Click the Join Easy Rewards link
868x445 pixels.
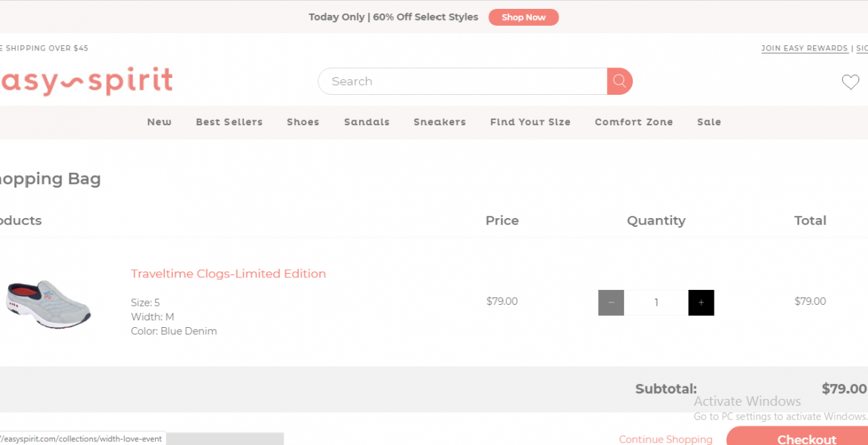pyautogui.click(x=804, y=49)
